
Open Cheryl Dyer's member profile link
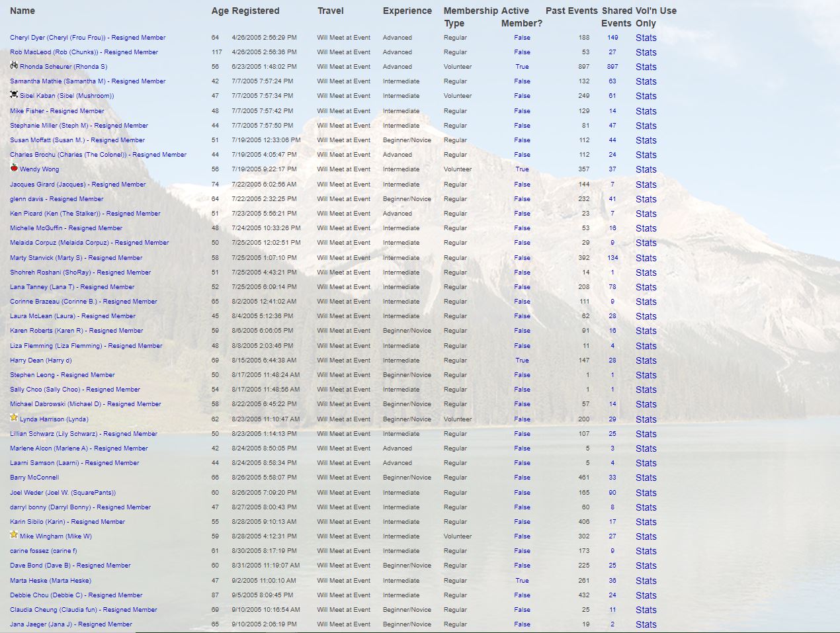(87, 38)
